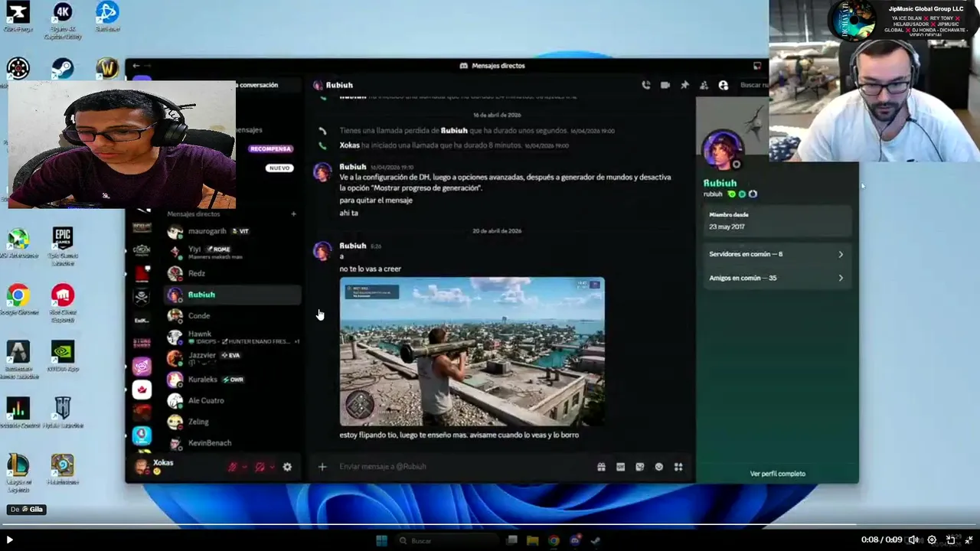This screenshot has width=980, height=551.
Task: Select the Rubiuh conversation in the DM list
Action: [232, 295]
